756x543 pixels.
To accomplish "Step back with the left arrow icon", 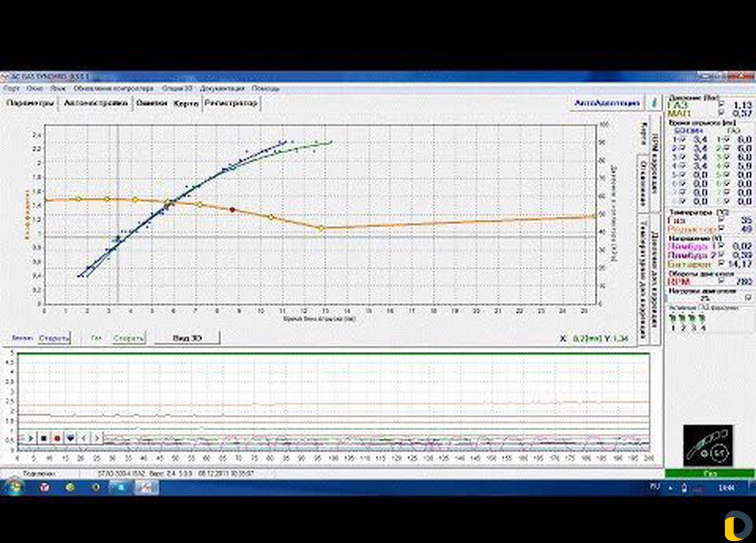I will [83, 438].
